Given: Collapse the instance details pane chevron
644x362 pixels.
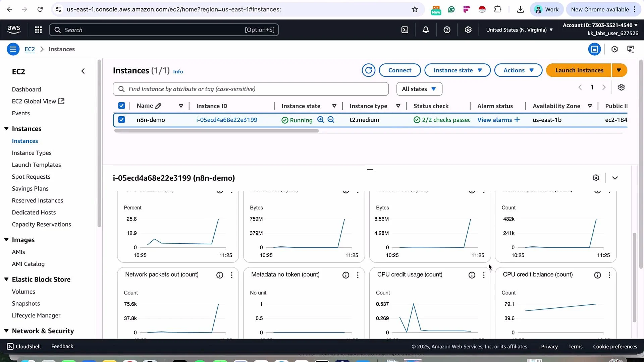Looking at the screenshot, I should 615,178.
